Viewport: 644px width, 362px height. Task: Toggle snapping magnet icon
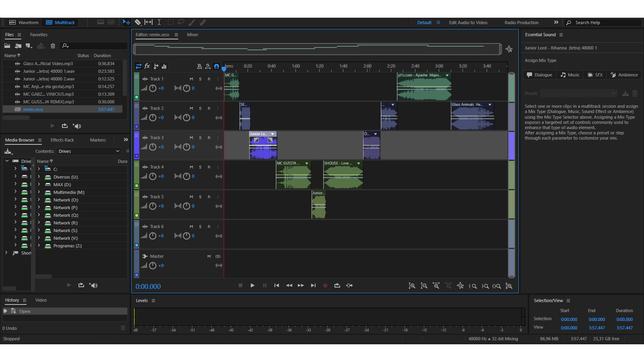[x=217, y=66]
